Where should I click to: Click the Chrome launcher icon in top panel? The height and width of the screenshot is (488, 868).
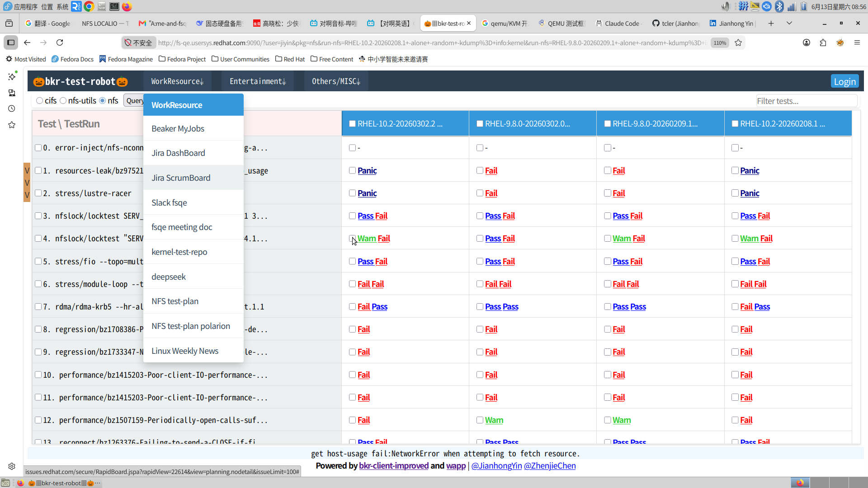tap(89, 6)
